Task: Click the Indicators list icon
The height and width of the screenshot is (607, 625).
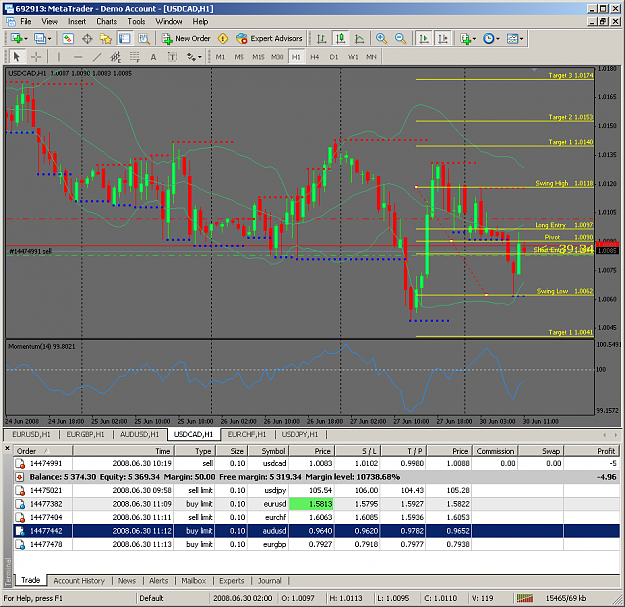Action: [466, 39]
